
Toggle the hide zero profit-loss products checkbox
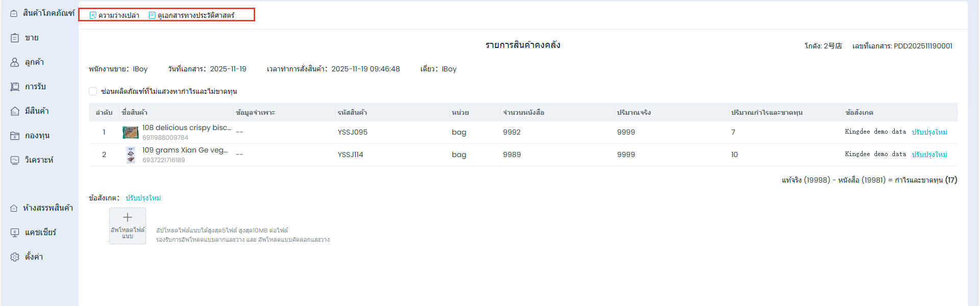93,91
